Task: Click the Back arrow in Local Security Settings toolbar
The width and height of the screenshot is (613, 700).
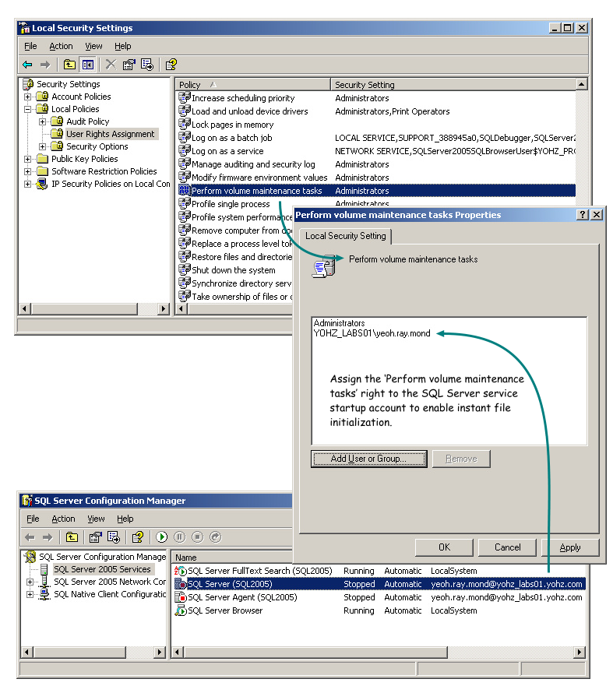Action: 27,65
